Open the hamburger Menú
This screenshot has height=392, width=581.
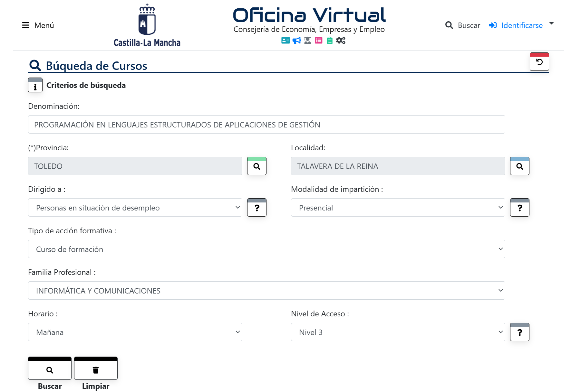[38, 25]
